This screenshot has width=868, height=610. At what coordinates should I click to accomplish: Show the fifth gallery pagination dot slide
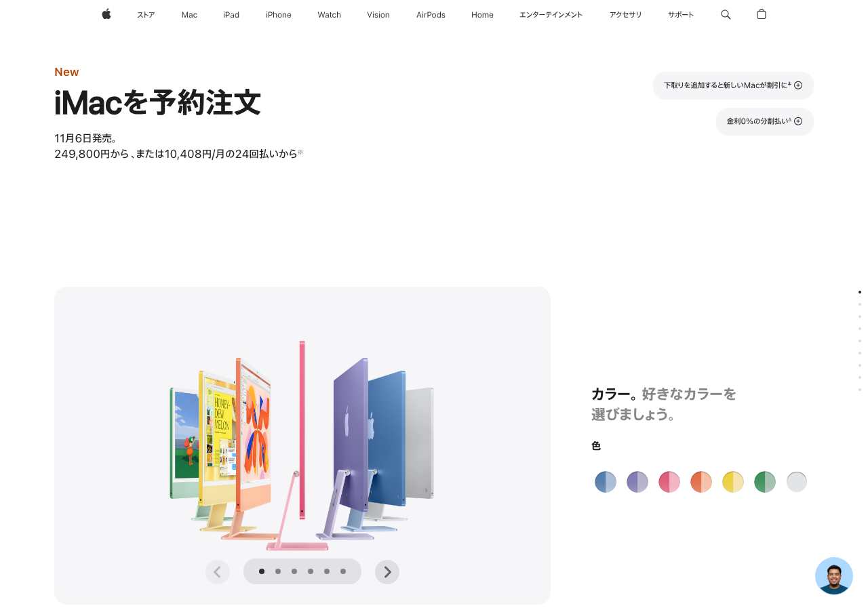[327, 571]
